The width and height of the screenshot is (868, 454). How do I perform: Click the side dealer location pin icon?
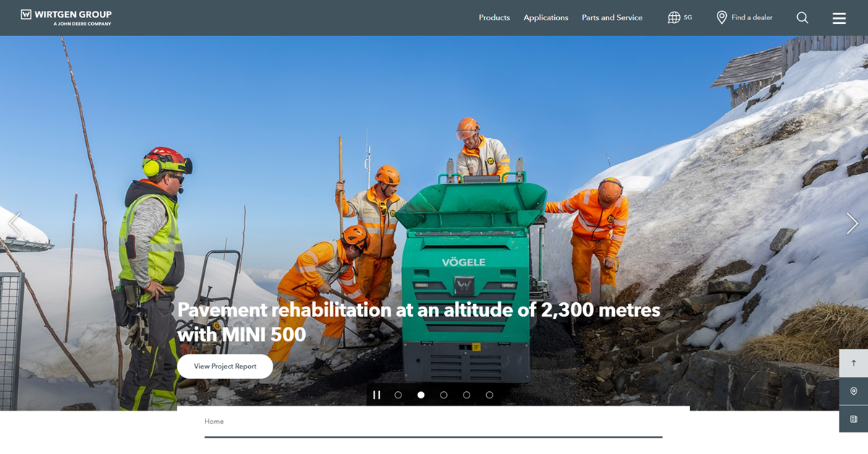tap(854, 391)
